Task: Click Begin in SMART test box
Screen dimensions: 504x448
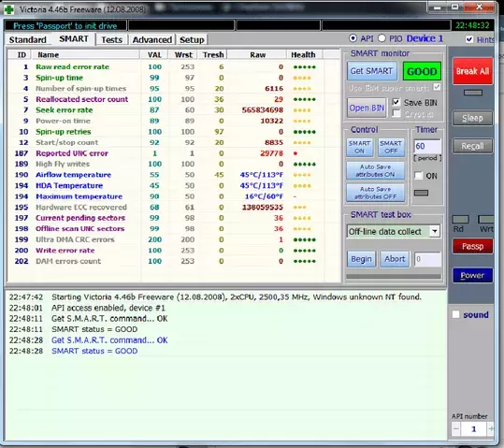Action: [361, 259]
